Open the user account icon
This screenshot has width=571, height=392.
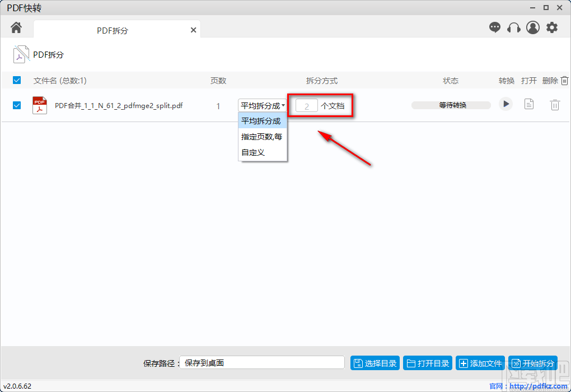tap(532, 27)
